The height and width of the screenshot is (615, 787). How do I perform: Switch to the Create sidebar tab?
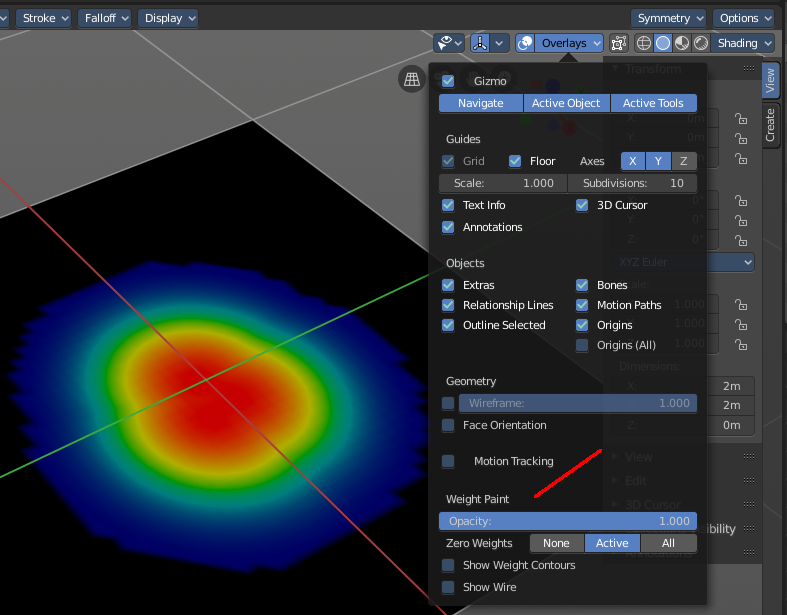click(x=770, y=125)
